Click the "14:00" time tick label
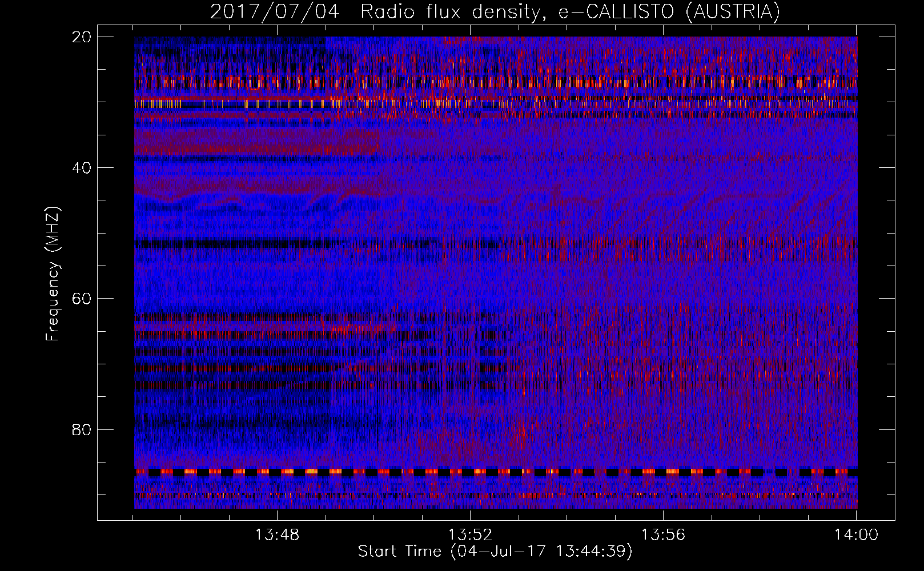Image resolution: width=924 pixels, height=571 pixels. [x=856, y=535]
